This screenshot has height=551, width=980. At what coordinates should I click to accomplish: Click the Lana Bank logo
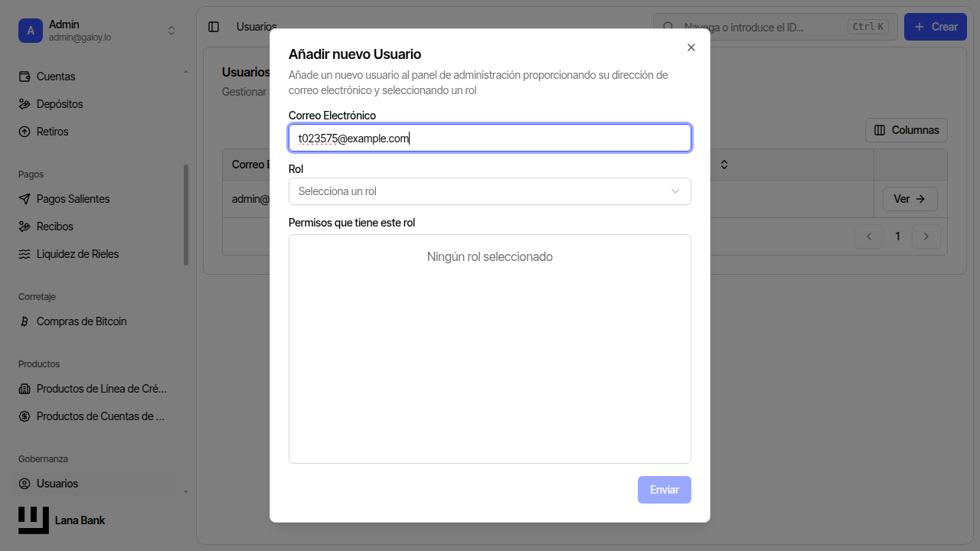(x=34, y=520)
